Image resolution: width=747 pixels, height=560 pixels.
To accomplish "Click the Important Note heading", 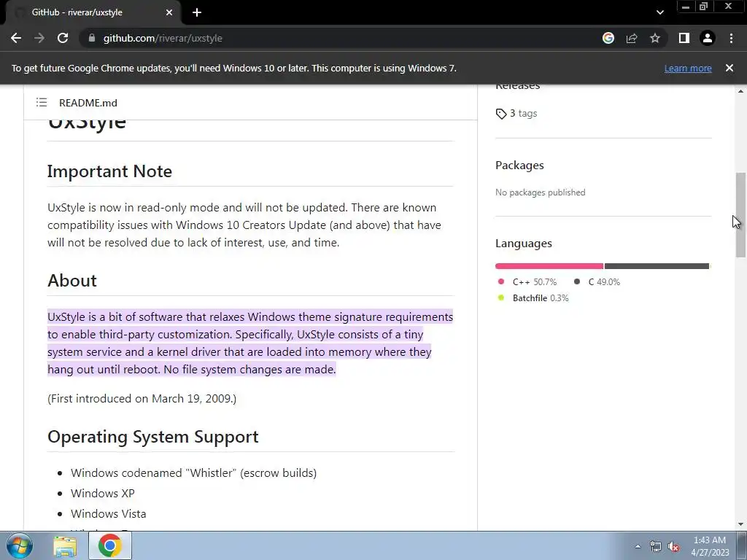I will [109, 171].
